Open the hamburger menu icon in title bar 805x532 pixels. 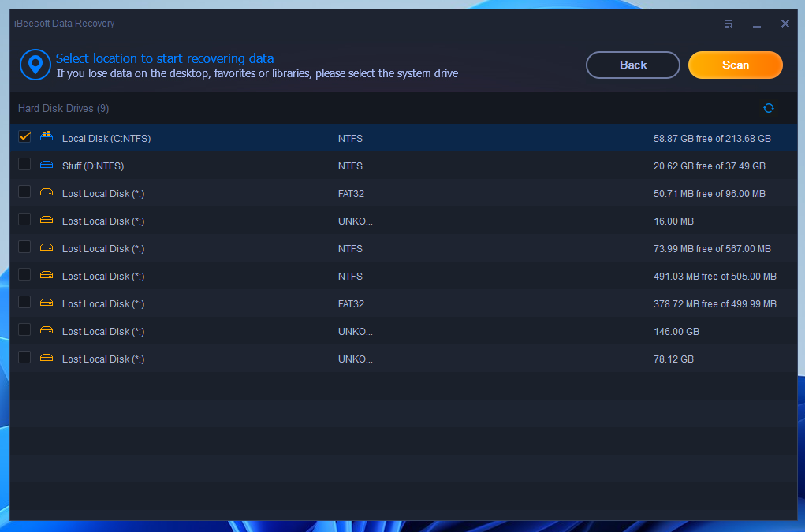(729, 24)
